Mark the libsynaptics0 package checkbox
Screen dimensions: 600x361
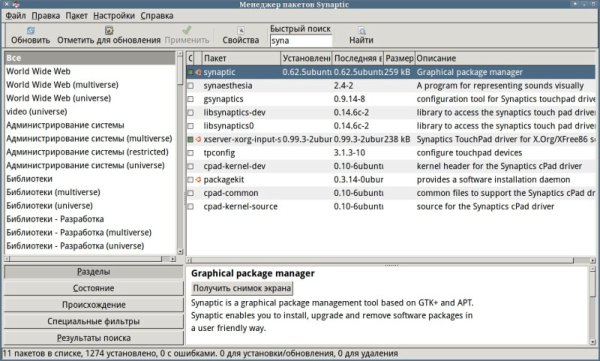pyautogui.click(x=191, y=126)
